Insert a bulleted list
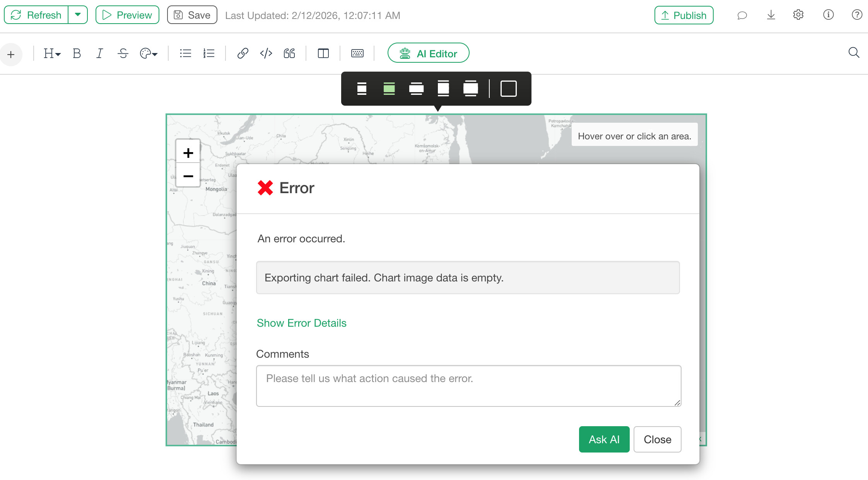Image resolution: width=868 pixels, height=480 pixels. [x=186, y=53]
